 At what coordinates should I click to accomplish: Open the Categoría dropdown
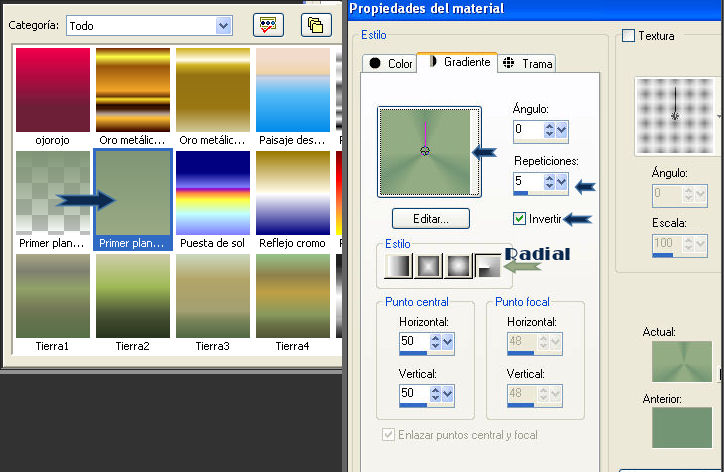pos(223,26)
